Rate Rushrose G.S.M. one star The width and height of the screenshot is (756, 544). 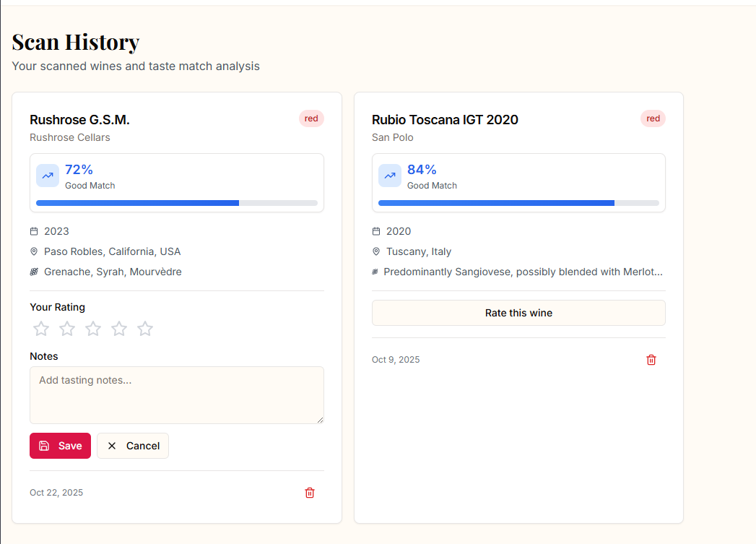41,329
